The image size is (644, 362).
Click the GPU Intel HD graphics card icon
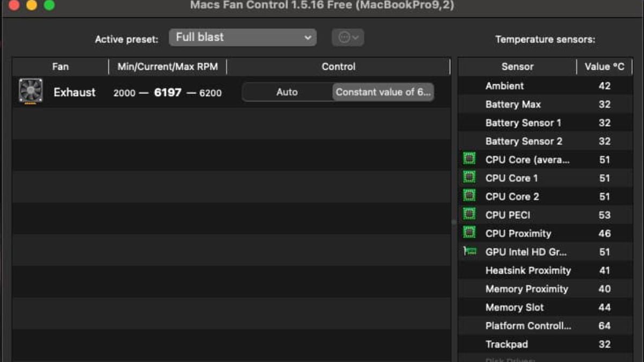[x=470, y=251]
